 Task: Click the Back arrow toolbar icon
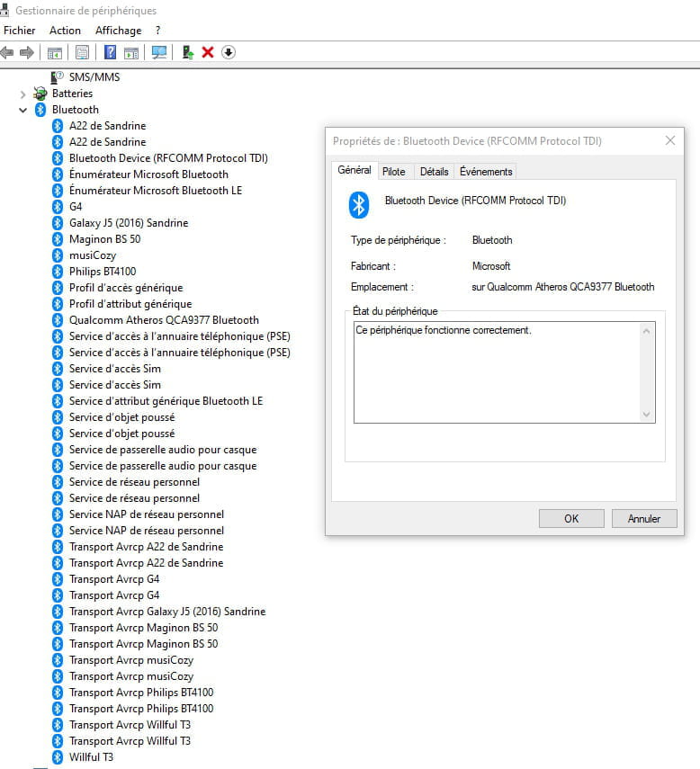[x=7, y=52]
